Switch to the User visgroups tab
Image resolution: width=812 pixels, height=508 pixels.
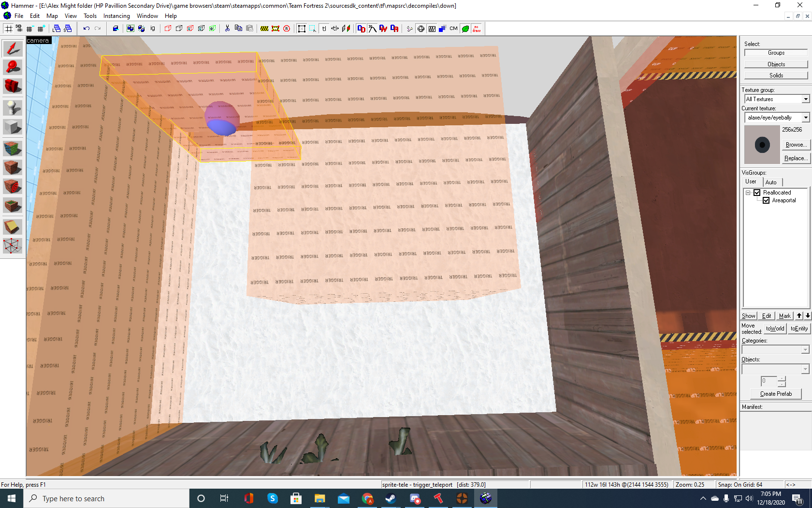[751, 182]
